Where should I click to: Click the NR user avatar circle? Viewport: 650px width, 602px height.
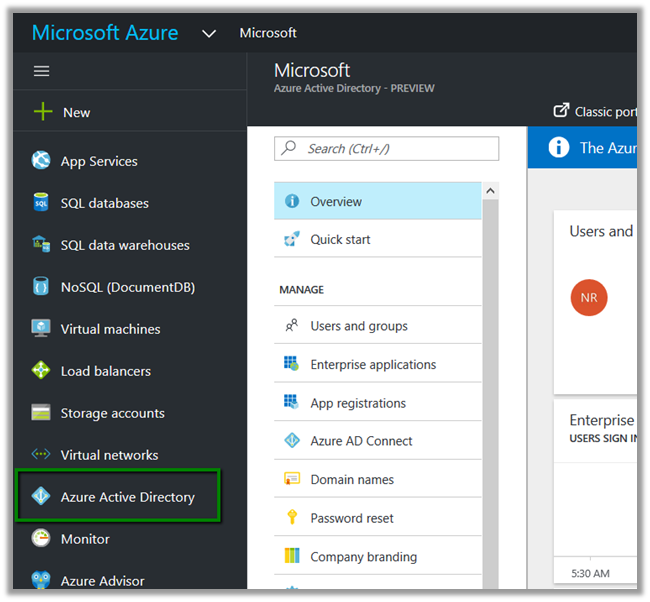click(589, 298)
